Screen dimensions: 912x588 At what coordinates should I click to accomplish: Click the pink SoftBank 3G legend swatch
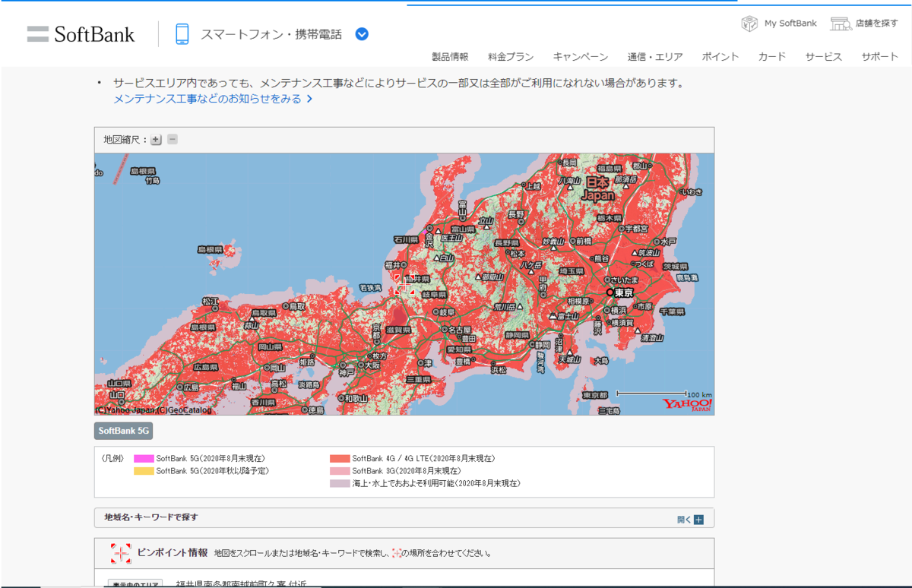point(340,471)
